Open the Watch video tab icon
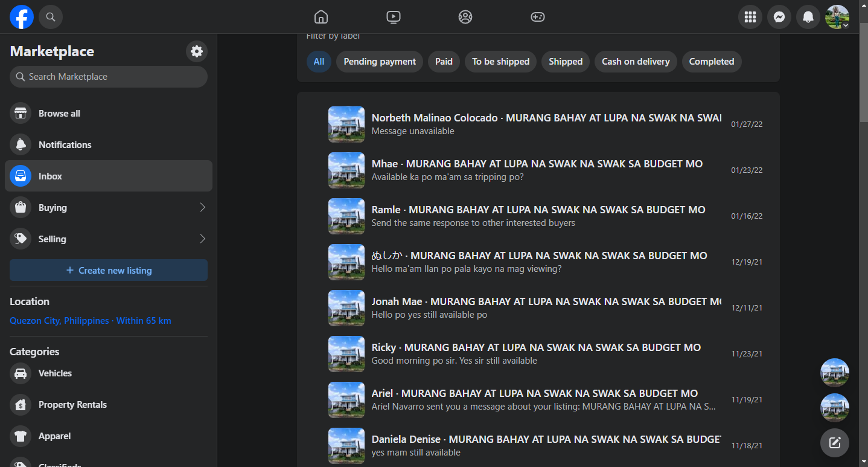The image size is (868, 467). coord(394,17)
